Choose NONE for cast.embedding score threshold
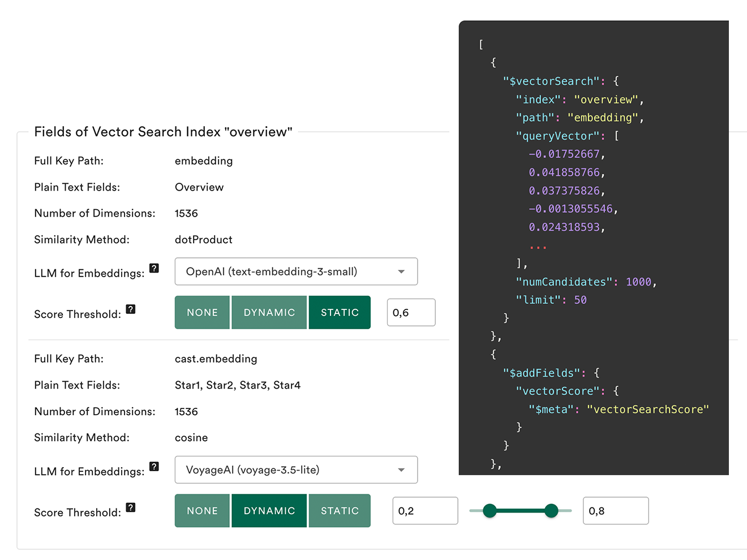 [202, 511]
